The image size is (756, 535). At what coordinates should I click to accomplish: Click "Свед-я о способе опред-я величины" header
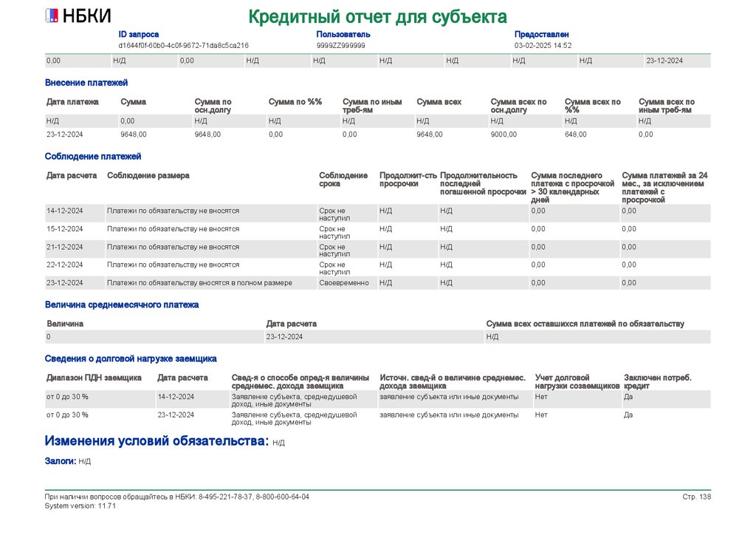[300, 381]
